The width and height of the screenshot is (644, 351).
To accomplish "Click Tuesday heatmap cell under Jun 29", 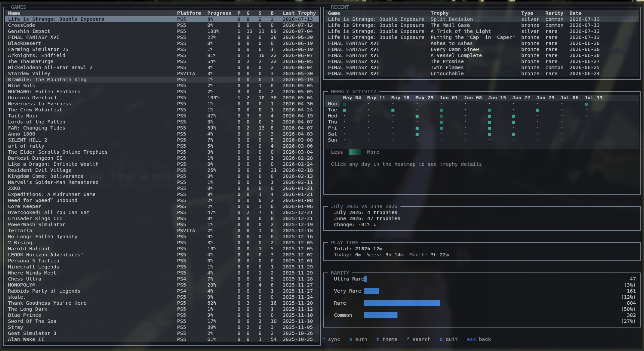I will pyautogui.click(x=538, y=110).
